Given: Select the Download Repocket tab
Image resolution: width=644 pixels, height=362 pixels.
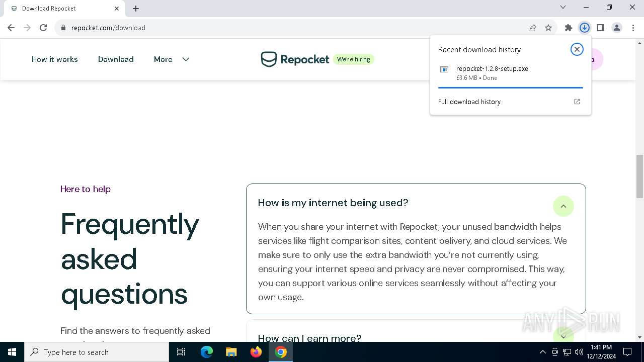Looking at the screenshot, I should [x=63, y=9].
